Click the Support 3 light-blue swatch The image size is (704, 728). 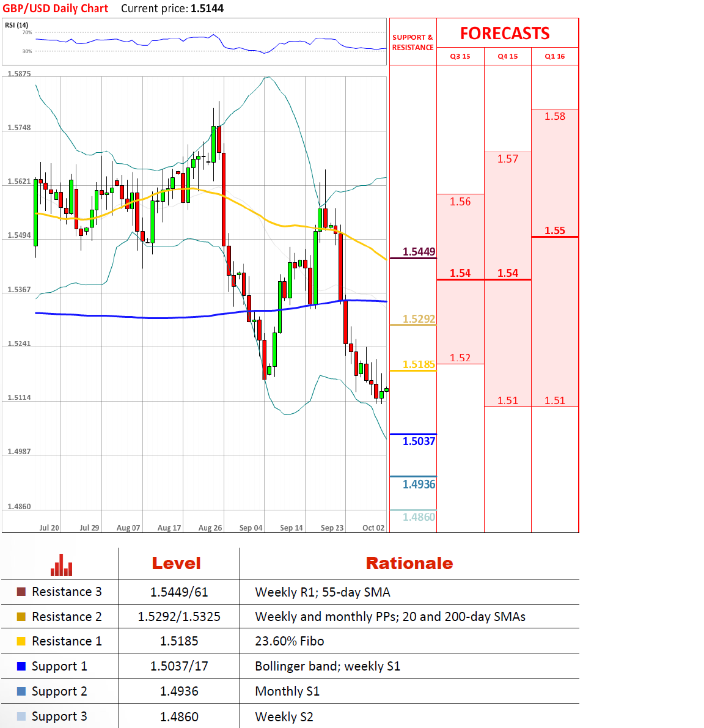(x=21, y=716)
